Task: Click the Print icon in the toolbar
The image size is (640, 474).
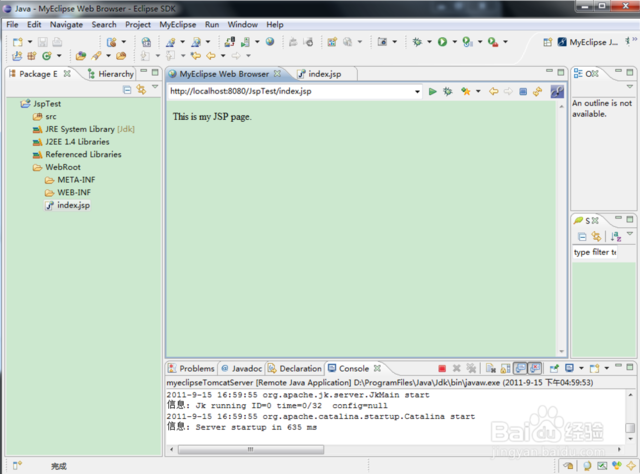Action: tap(57, 42)
